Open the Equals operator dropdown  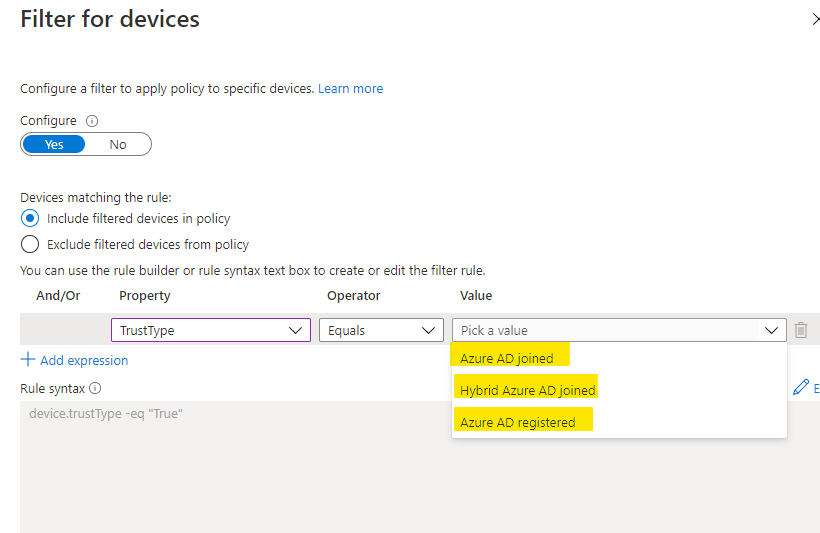381,330
